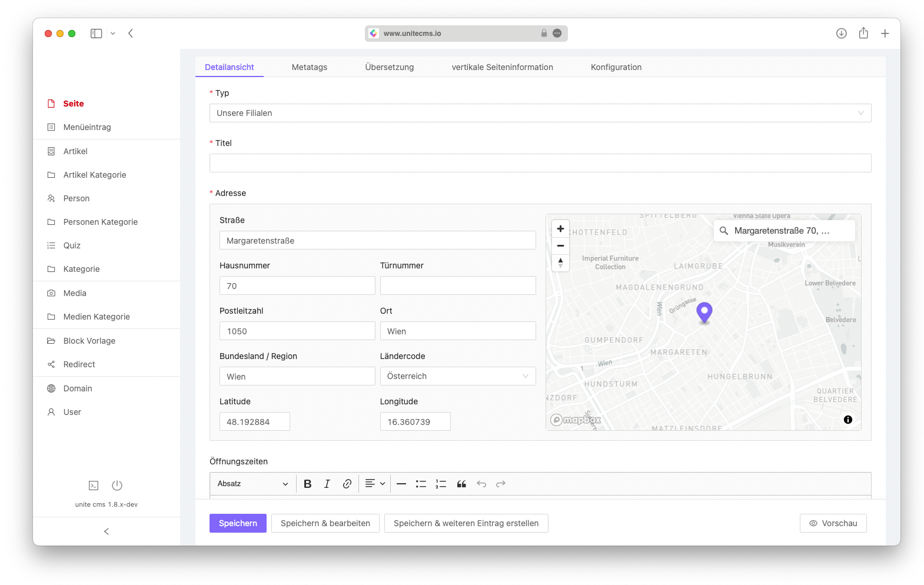
Task: Click Bundesland / Region field
Action: coord(297,376)
